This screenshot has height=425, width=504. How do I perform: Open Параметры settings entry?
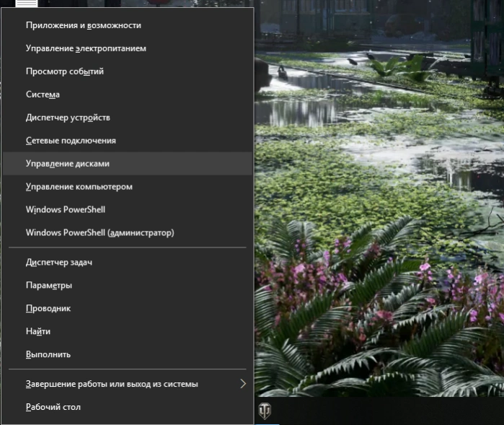tap(128, 285)
